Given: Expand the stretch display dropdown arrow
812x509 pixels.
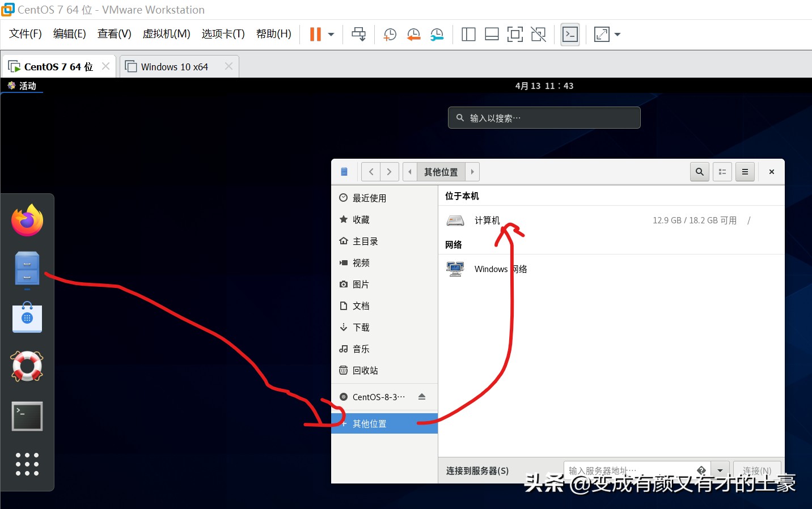Looking at the screenshot, I should tap(618, 35).
